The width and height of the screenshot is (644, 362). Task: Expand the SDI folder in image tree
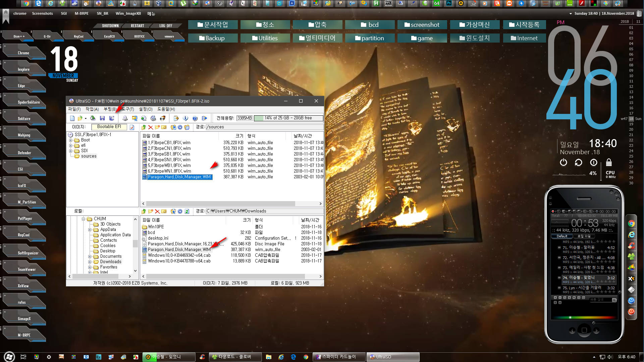71,151
